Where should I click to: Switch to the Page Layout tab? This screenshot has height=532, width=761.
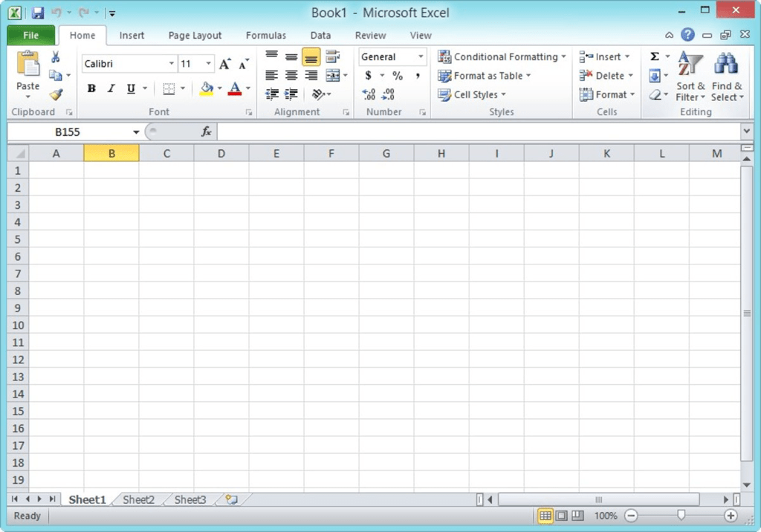(195, 36)
